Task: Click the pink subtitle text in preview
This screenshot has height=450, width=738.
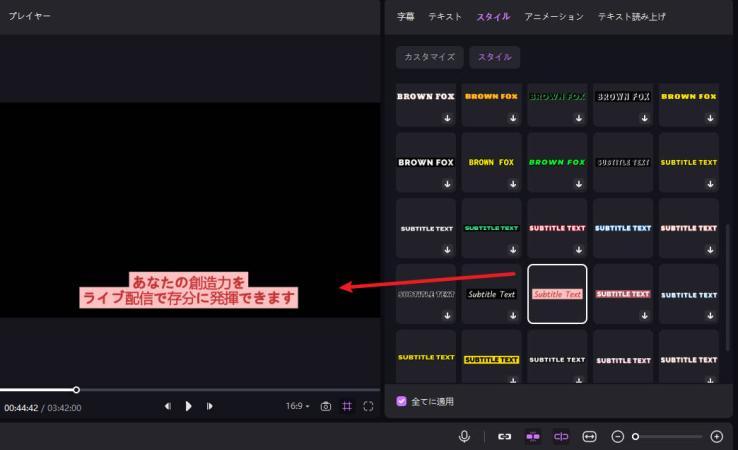Action: pos(188,290)
